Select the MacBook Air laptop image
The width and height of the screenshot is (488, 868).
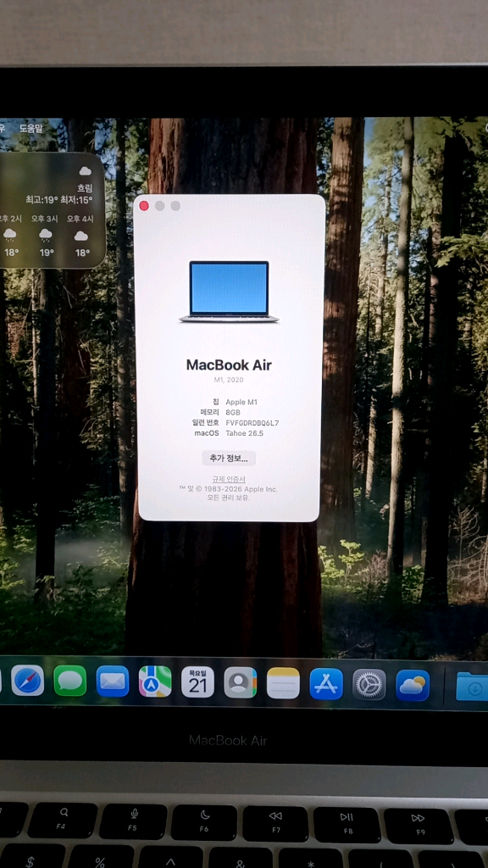(x=229, y=292)
